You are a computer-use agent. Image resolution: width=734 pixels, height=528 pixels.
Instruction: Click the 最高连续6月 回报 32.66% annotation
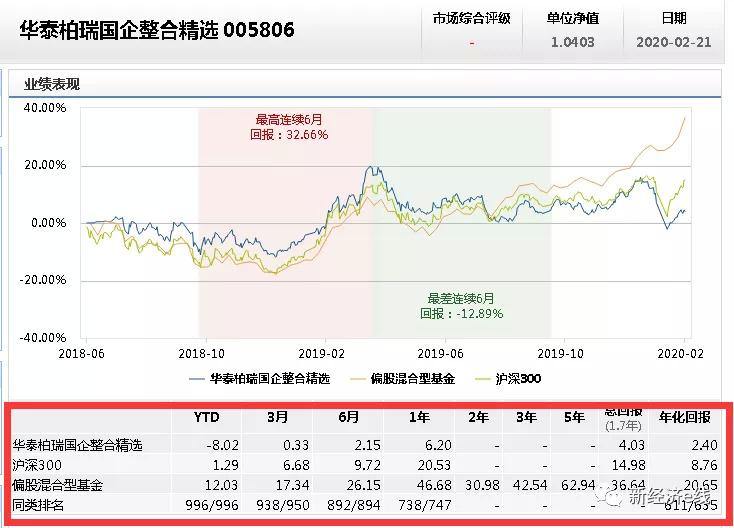click(x=289, y=127)
